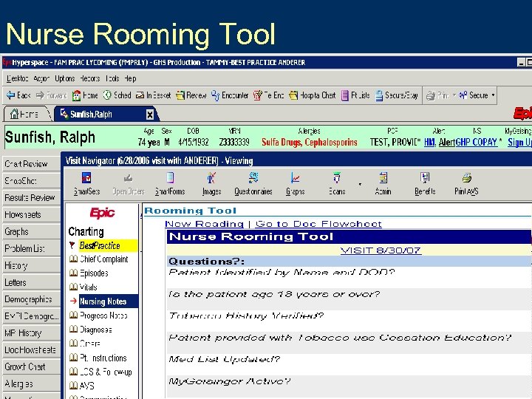Open Demographics in left sidebar

pyautogui.click(x=32, y=299)
